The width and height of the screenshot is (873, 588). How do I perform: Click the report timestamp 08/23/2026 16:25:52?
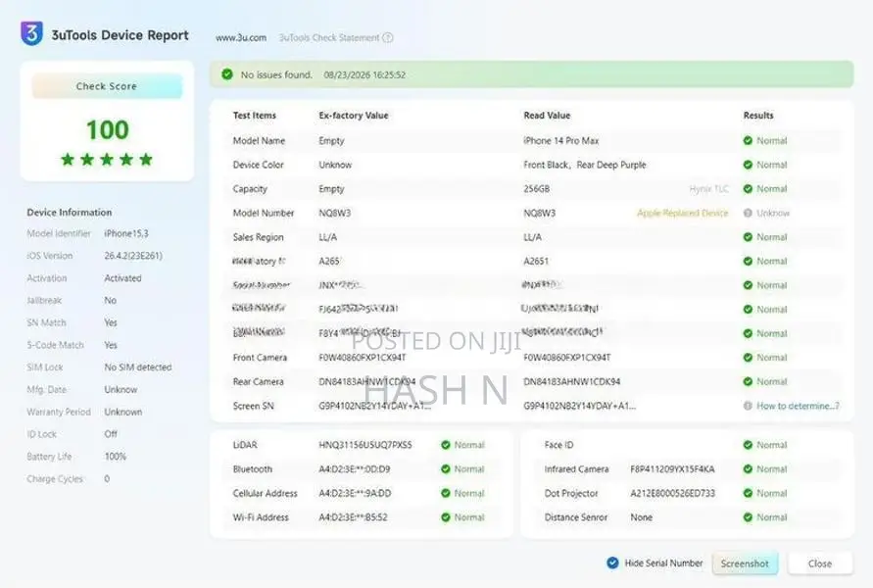point(364,74)
